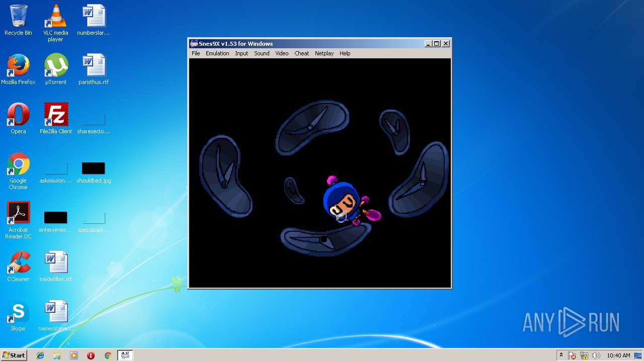Screen dimensions: 644x362
Task: Open the volume speaker tray icon
Action: point(596,355)
